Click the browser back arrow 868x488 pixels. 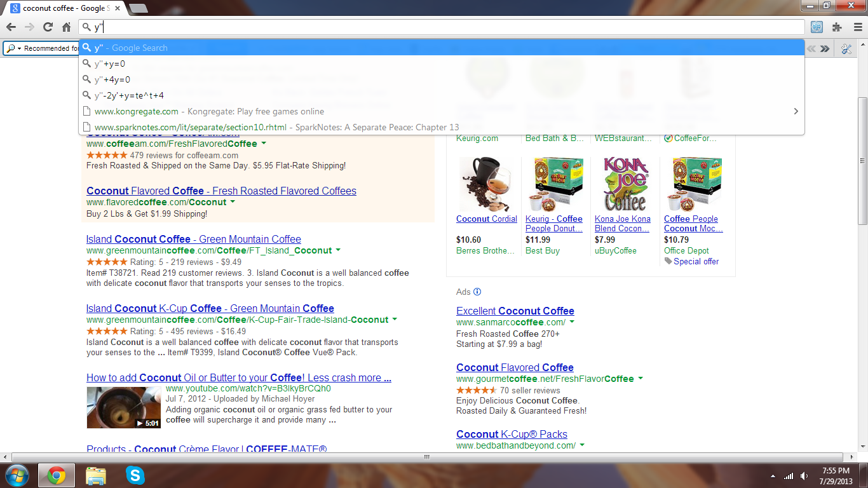[x=11, y=27]
